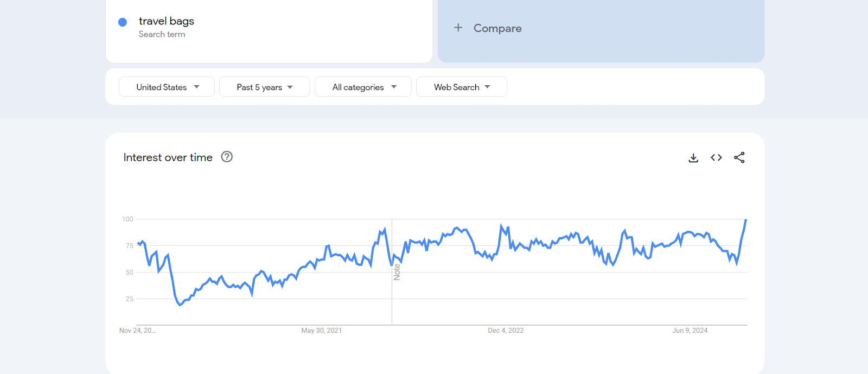Download the Interest over time CSV data

693,158
